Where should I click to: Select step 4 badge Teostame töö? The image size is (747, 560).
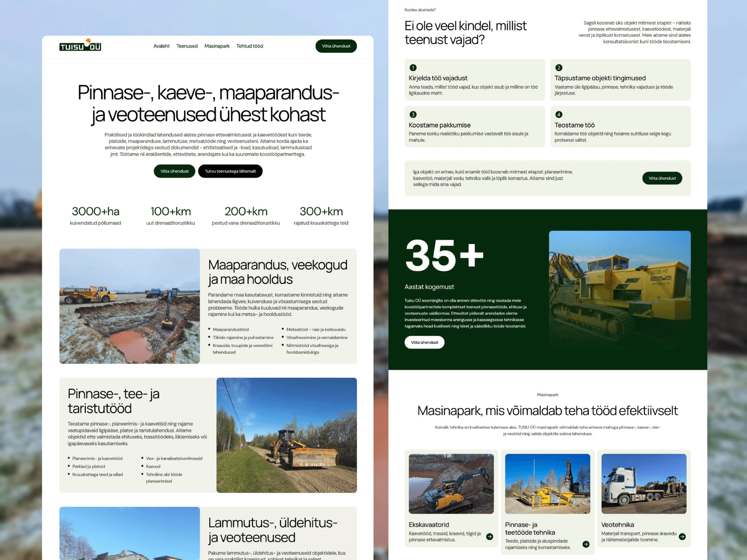coord(559,114)
